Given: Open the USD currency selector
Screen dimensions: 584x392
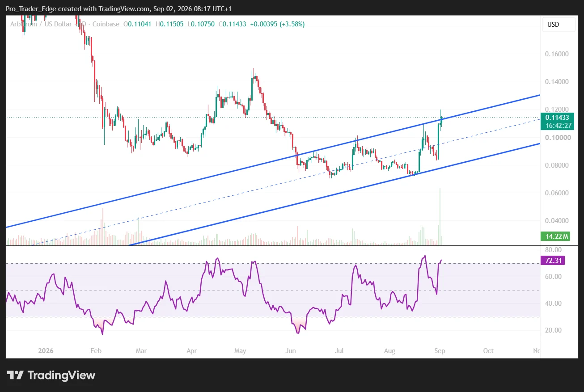Looking at the screenshot, I should [x=559, y=25].
